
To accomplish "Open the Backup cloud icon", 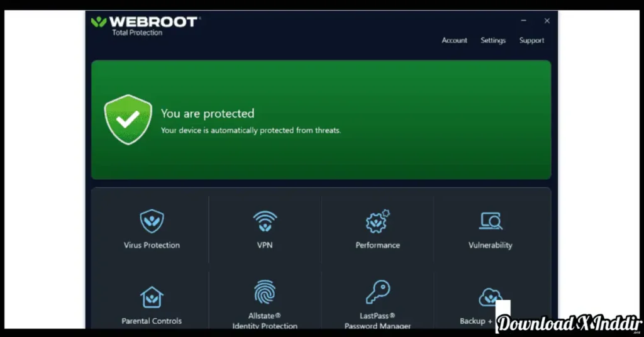I will (491, 297).
